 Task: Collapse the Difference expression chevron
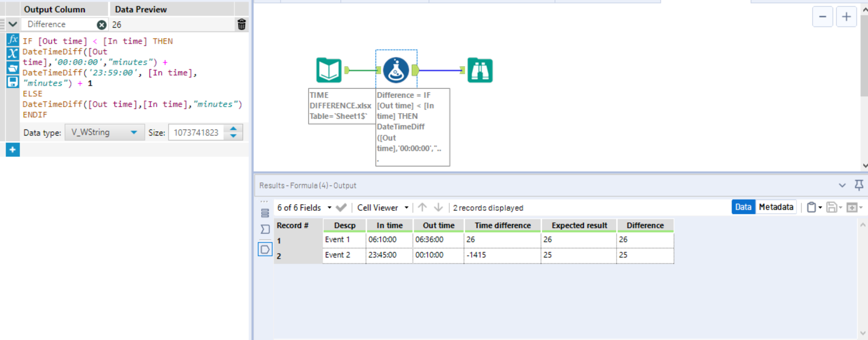(x=13, y=24)
